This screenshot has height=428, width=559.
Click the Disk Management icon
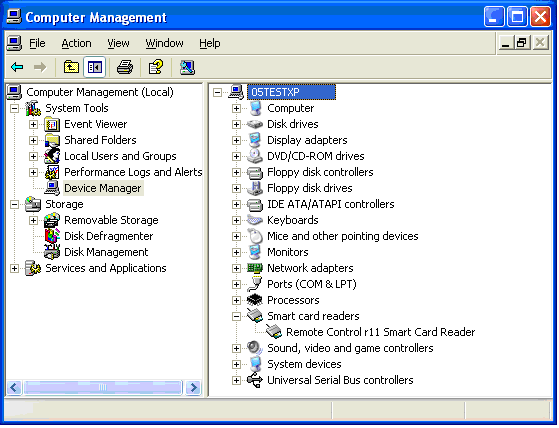click(52, 252)
